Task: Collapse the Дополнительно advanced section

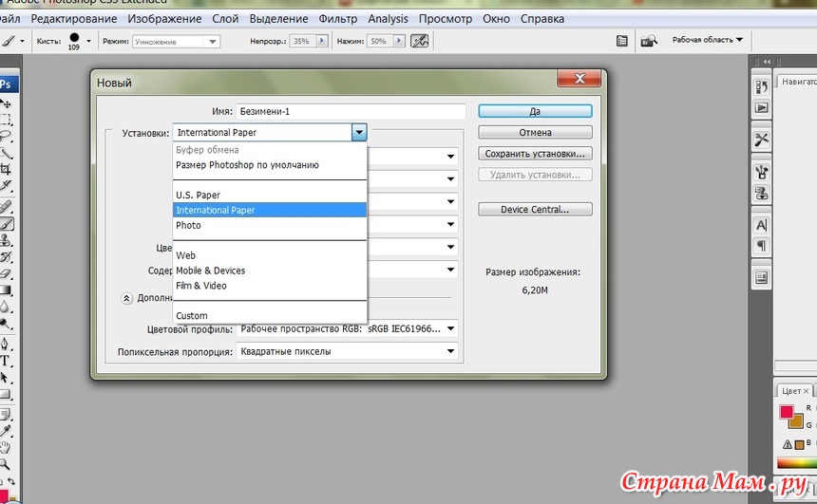Action: (126, 298)
